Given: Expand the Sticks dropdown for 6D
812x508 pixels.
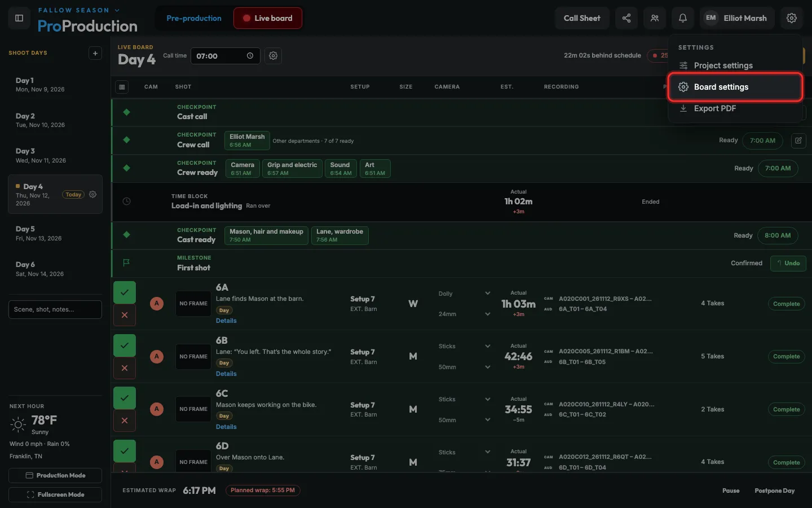Looking at the screenshot, I should pyautogui.click(x=465, y=452).
